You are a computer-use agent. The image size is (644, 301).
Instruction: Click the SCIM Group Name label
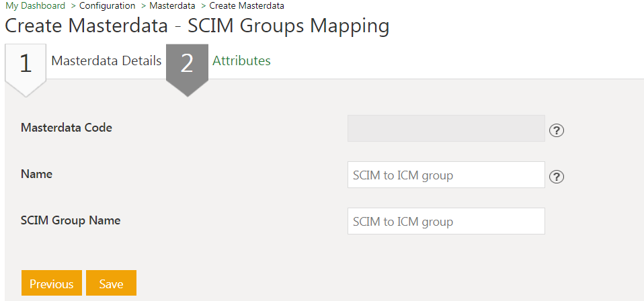pyautogui.click(x=71, y=220)
